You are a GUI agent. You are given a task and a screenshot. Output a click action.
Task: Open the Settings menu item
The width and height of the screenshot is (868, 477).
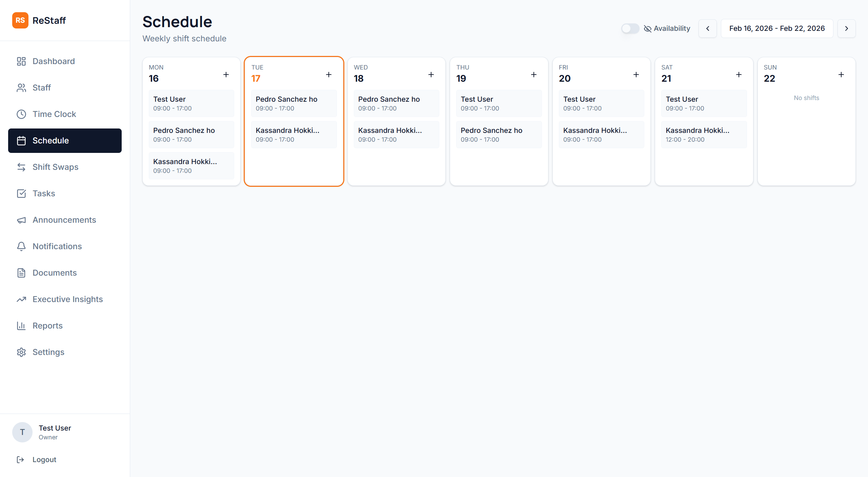coord(48,352)
